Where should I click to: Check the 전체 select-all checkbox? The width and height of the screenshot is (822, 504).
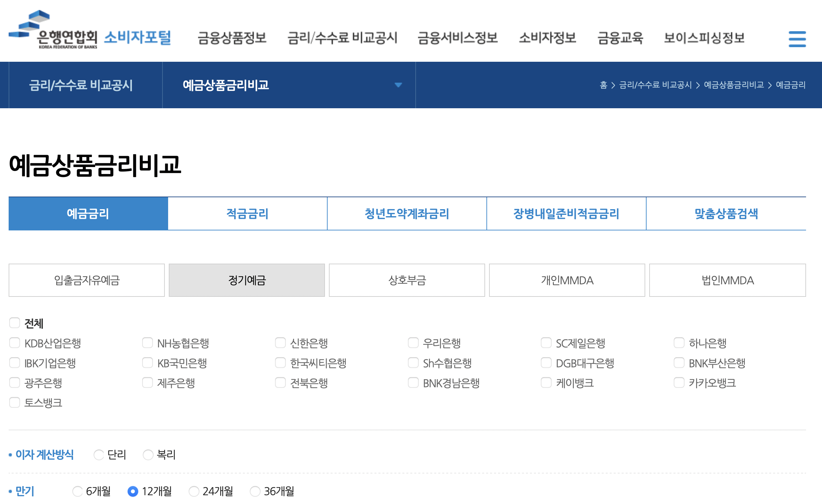pyautogui.click(x=15, y=322)
